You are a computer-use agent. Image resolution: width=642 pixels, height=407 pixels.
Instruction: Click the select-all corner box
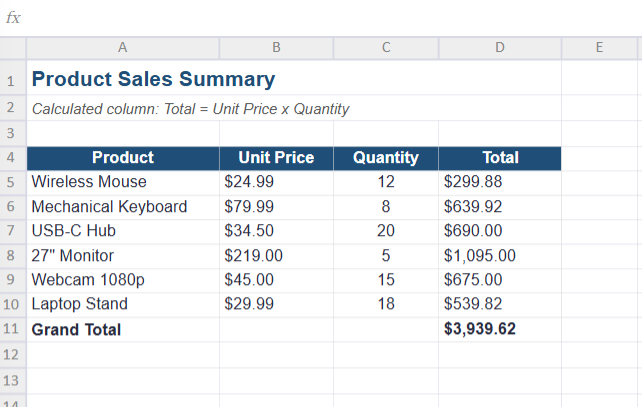[13, 48]
